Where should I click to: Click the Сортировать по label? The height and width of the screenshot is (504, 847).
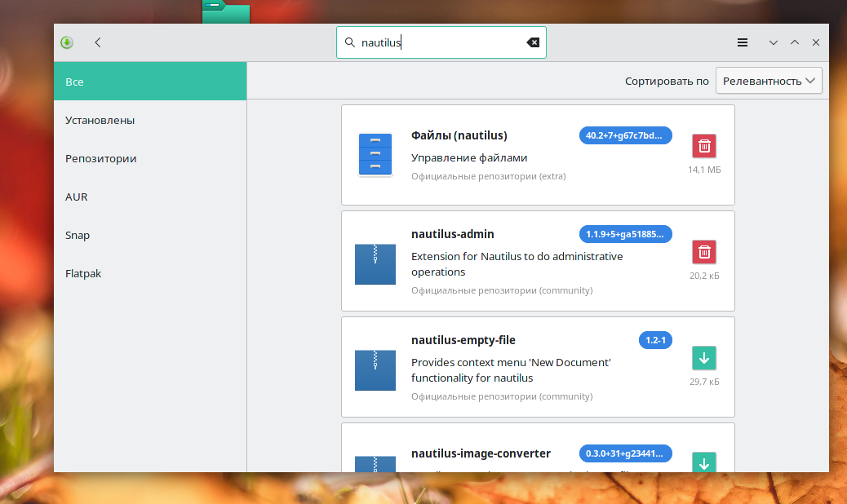[x=667, y=81]
